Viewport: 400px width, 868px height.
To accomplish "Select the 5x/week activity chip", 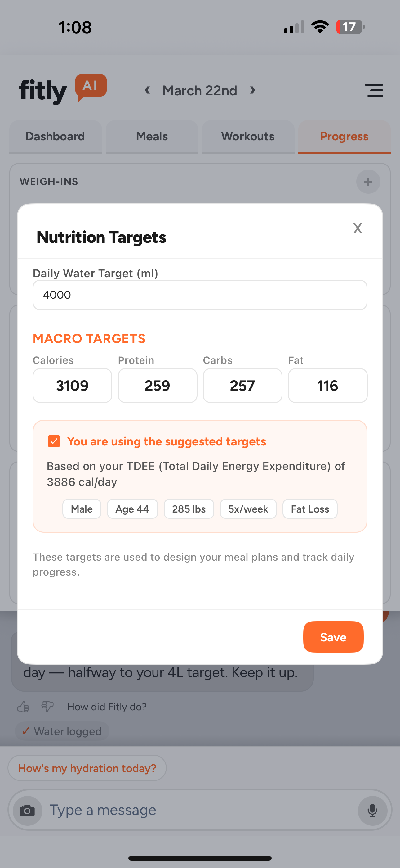I will point(248,509).
